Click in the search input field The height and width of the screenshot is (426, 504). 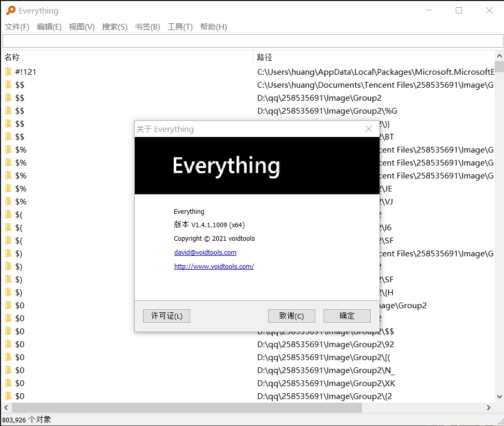pos(253,41)
